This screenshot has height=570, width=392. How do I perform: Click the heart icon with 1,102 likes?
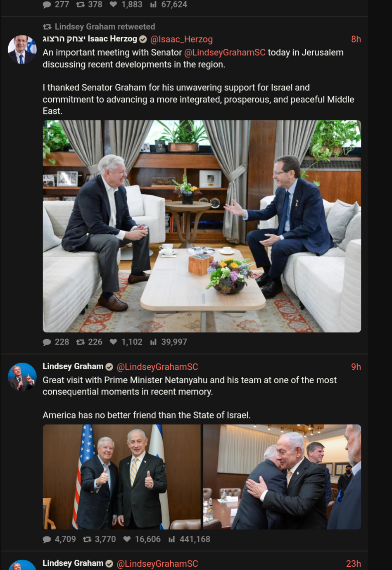tap(114, 342)
